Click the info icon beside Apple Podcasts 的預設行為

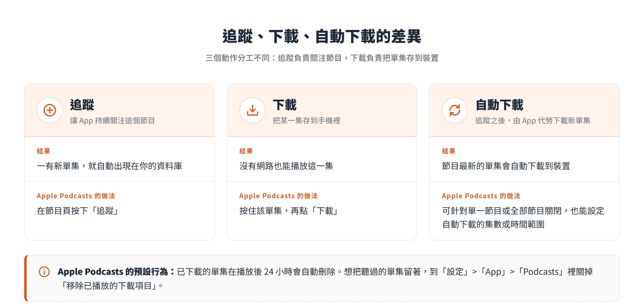pyautogui.click(x=44, y=272)
